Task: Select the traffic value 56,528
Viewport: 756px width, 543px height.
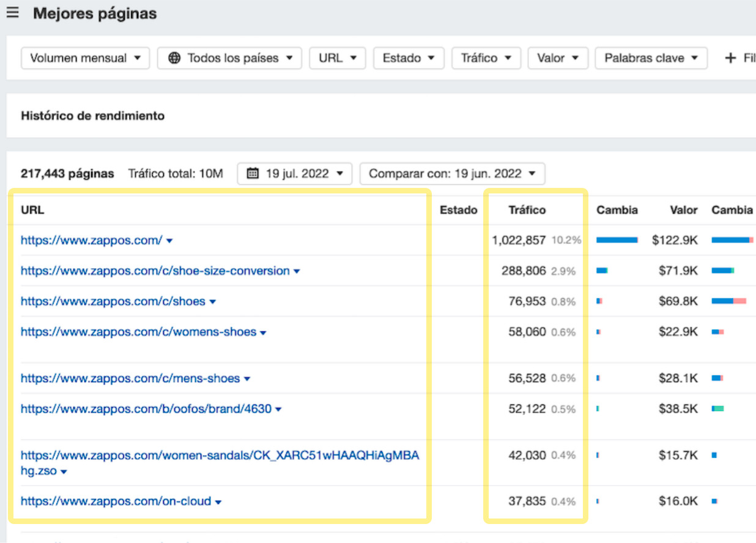Action: coord(527,379)
